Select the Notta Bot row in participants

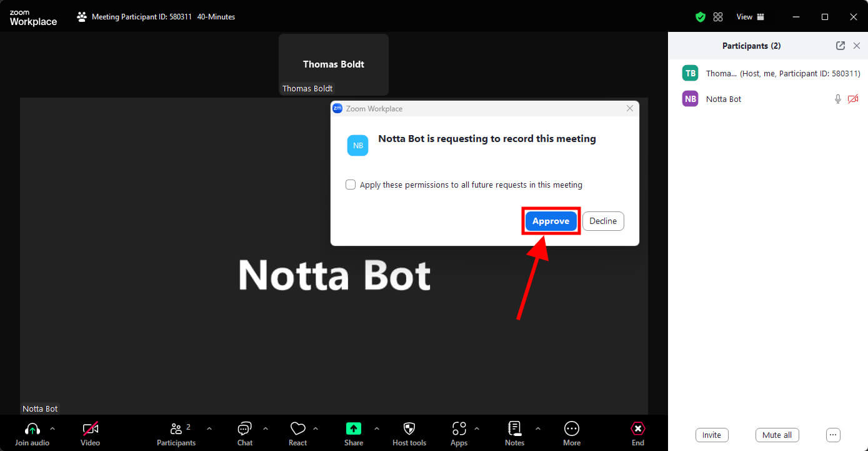[768, 99]
